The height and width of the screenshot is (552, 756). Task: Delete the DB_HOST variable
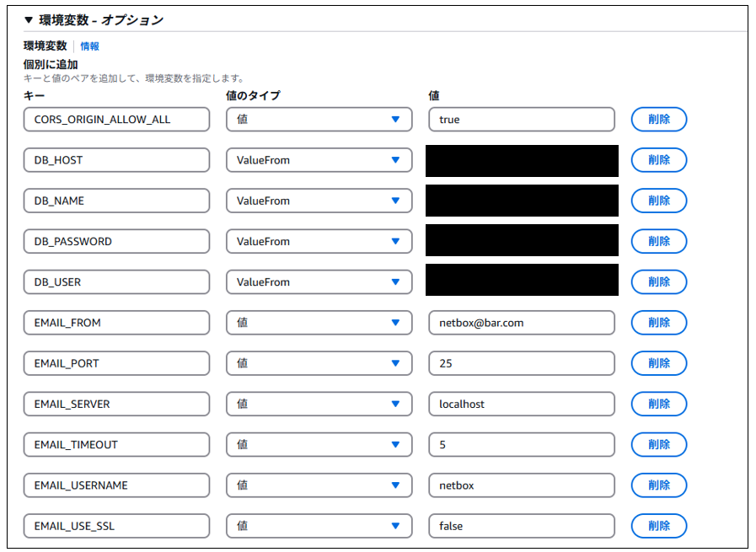659,160
